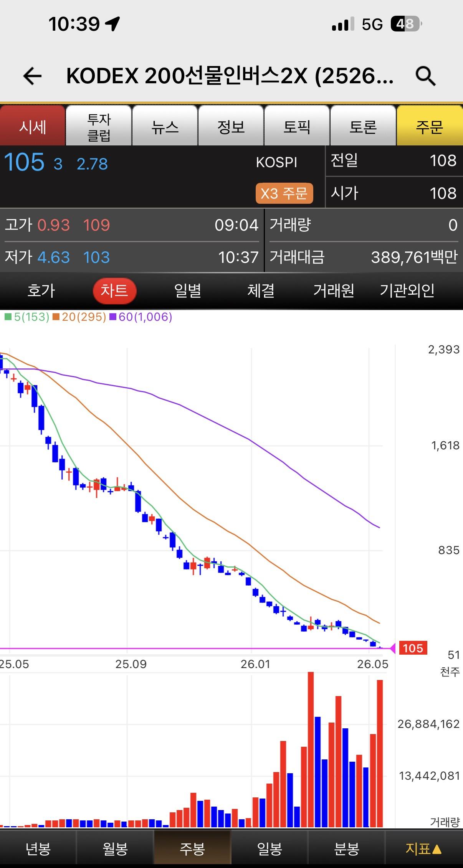The height and width of the screenshot is (868, 463).
Task: Tap the 5G network indicator
Action: click(372, 25)
